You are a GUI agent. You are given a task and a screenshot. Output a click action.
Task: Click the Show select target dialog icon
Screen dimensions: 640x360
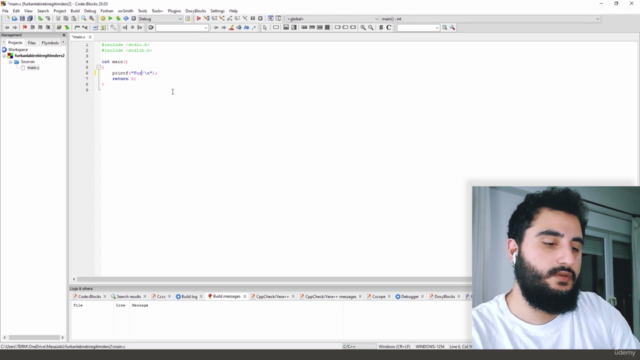coord(188,18)
